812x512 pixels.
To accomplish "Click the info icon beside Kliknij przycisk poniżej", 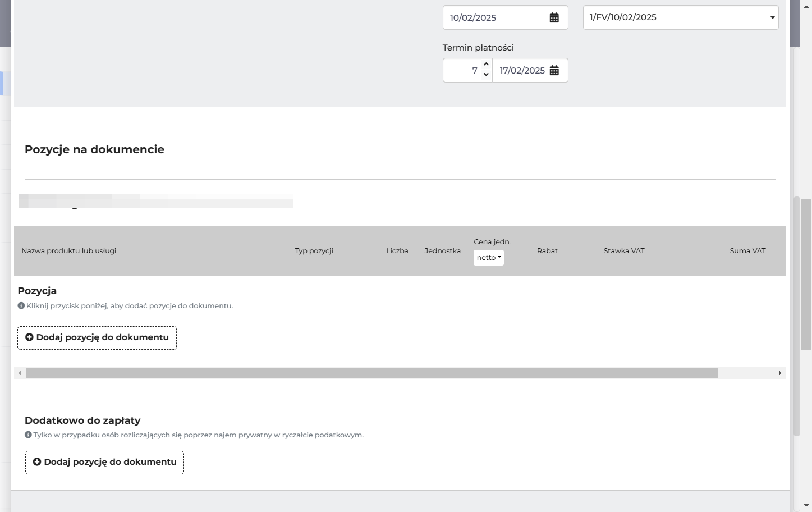I will click(21, 306).
